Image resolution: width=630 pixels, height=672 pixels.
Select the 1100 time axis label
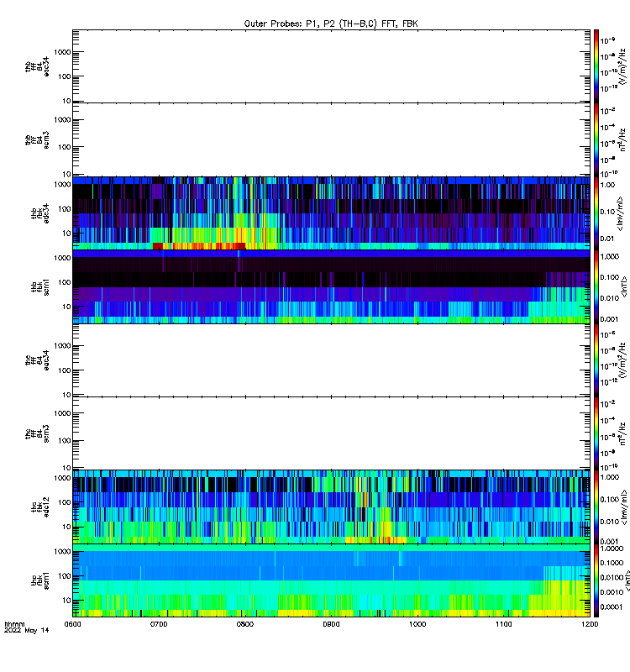click(x=504, y=624)
